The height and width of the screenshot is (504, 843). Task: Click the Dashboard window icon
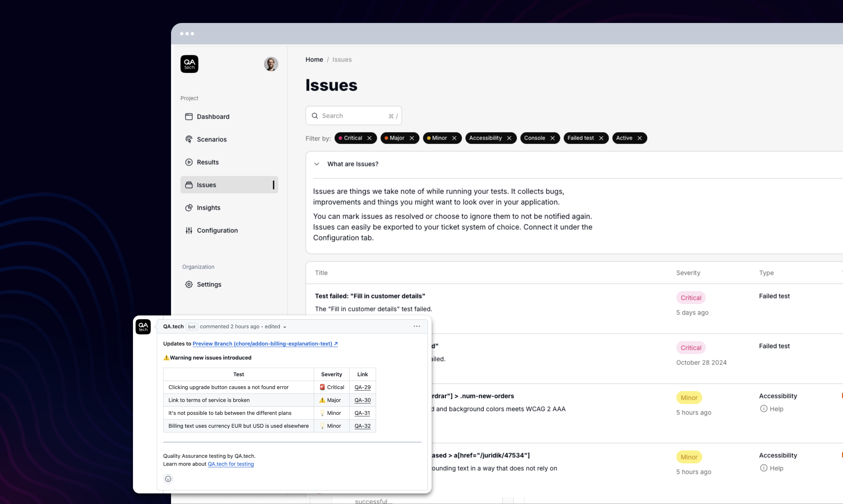pos(189,116)
